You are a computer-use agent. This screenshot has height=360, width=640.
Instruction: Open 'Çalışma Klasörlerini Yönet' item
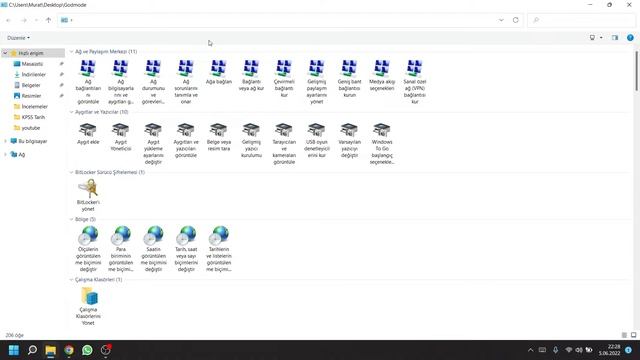[x=88, y=306]
